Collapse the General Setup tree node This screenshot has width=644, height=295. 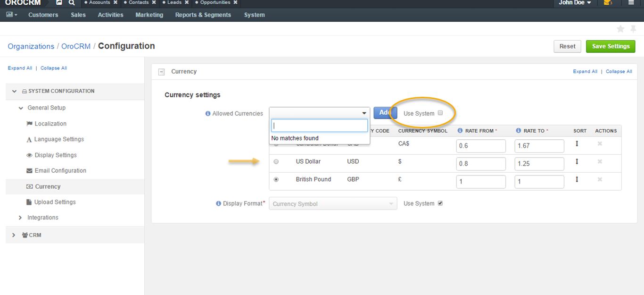tap(21, 108)
